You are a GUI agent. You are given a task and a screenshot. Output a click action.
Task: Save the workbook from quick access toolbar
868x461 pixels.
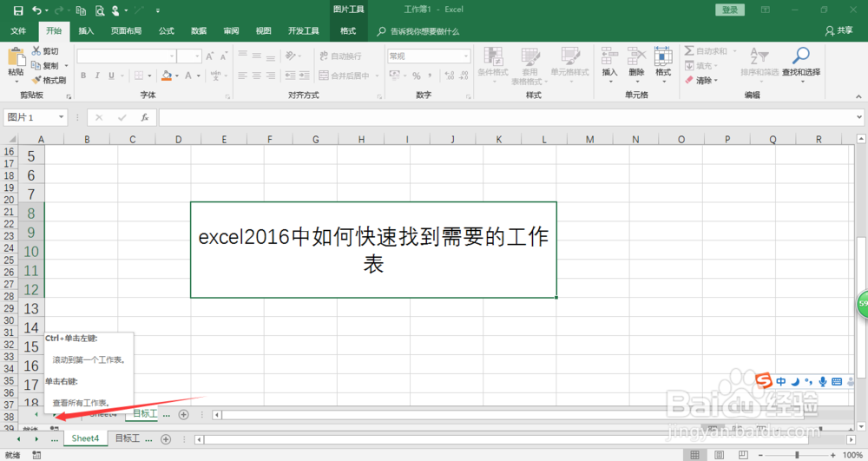click(17, 10)
